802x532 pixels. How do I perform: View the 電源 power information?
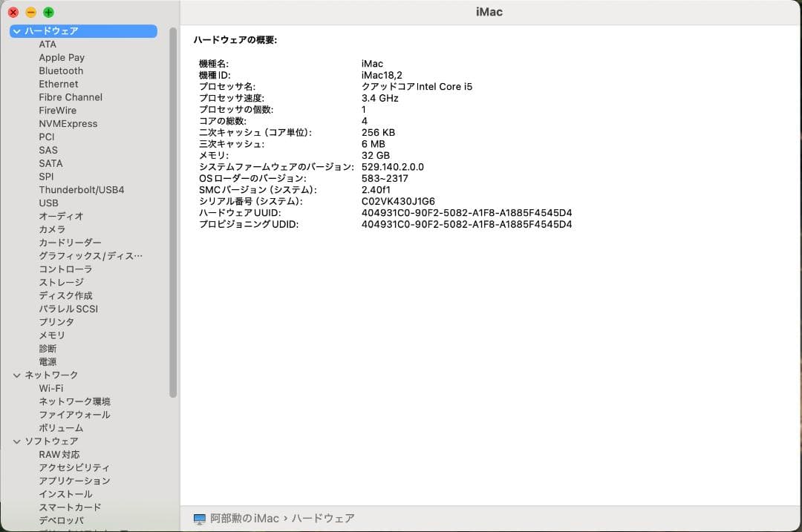click(x=48, y=361)
